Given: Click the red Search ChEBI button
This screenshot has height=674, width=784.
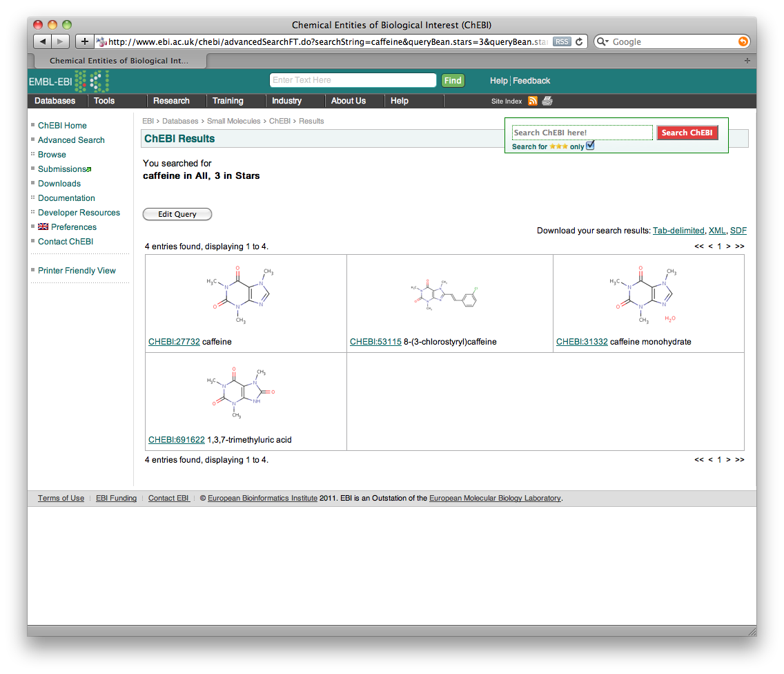Looking at the screenshot, I should pyautogui.click(x=687, y=133).
